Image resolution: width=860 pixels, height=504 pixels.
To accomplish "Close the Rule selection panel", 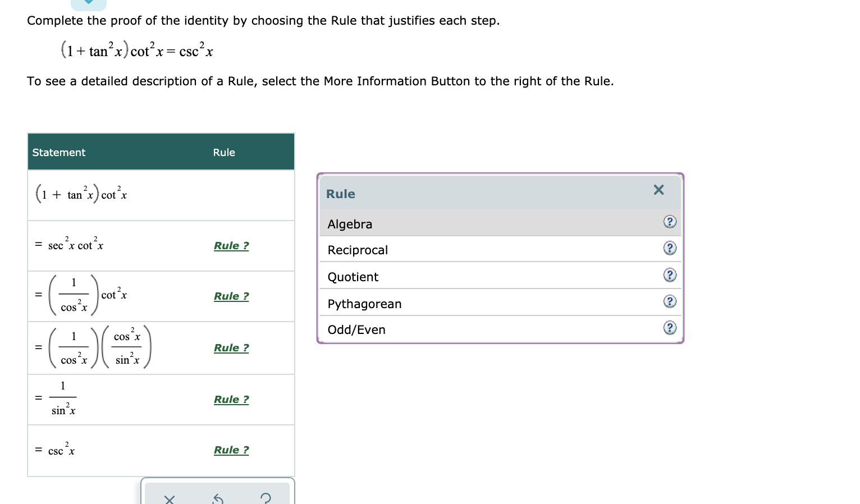I will point(658,190).
